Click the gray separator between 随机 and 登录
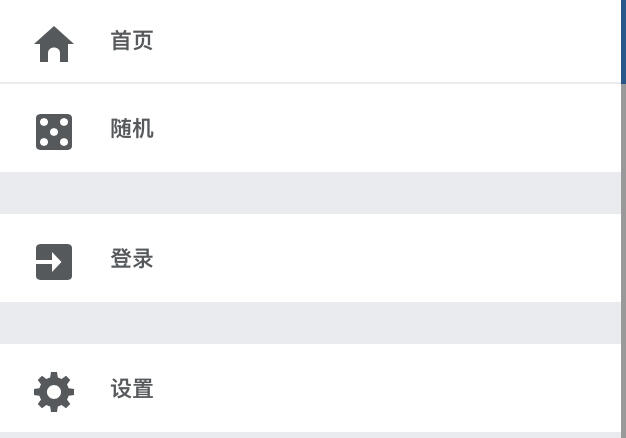The width and height of the screenshot is (626, 438). pos(310,193)
